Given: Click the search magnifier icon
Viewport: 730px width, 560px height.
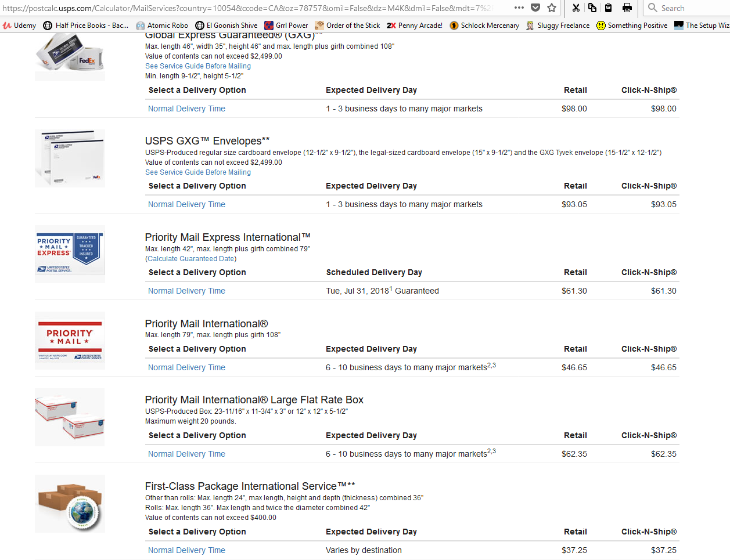Looking at the screenshot, I should pyautogui.click(x=653, y=8).
